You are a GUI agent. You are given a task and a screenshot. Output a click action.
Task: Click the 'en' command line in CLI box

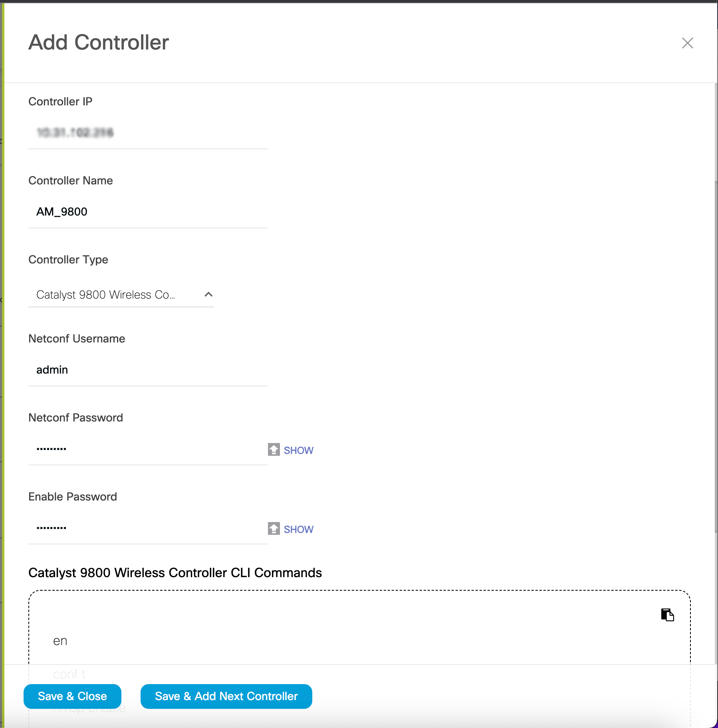tap(60, 641)
